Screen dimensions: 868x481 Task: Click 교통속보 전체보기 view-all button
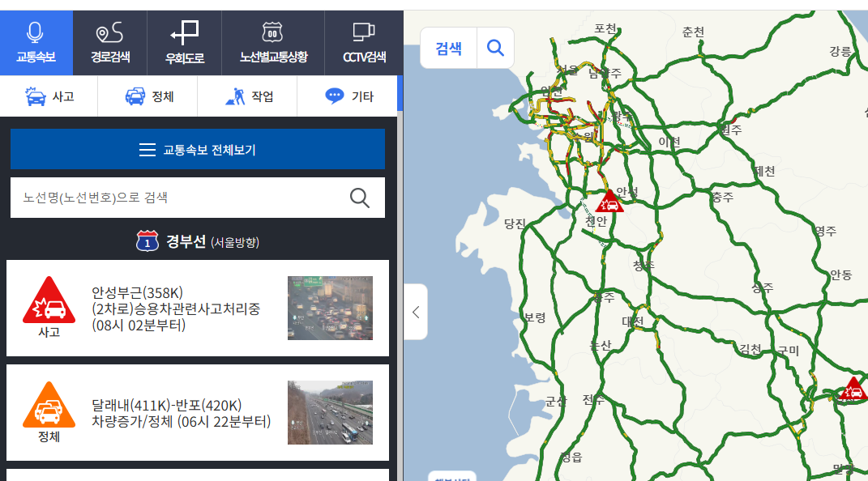coord(198,149)
